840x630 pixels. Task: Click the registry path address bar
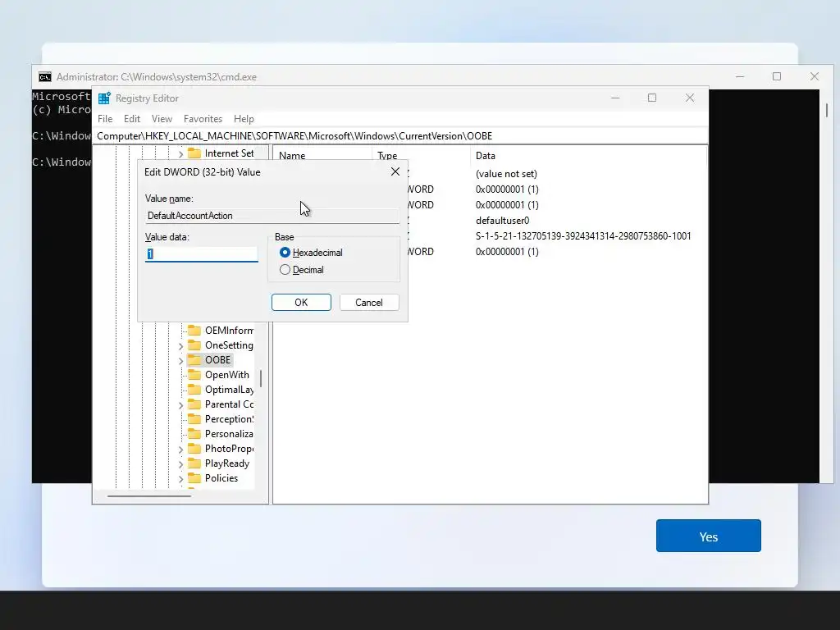point(400,136)
